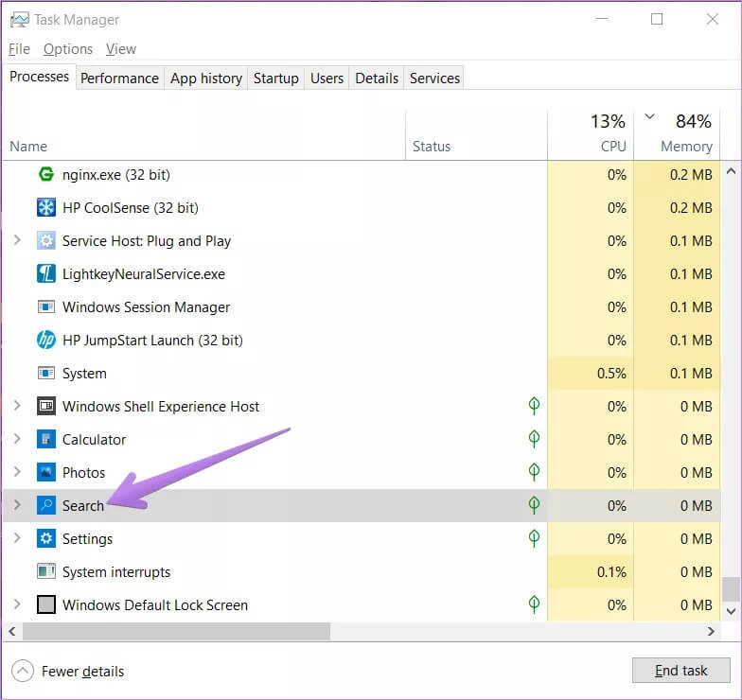The width and height of the screenshot is (742, 700).
Task: Expand the Calculator process group
Action: 17,439
